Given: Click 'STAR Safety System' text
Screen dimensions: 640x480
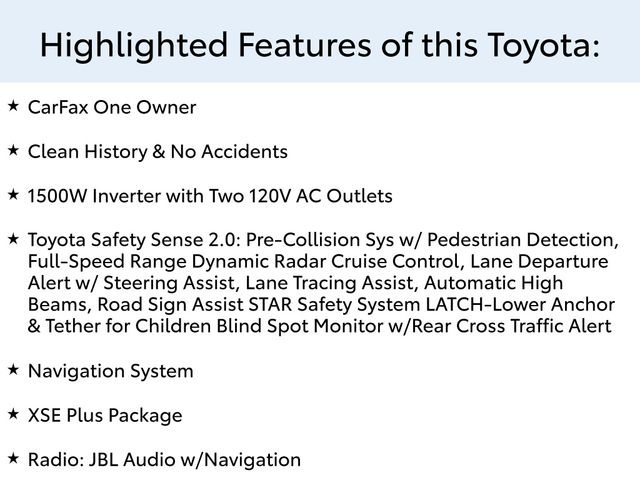Looking at the screenshot, I should click(334, 305).
